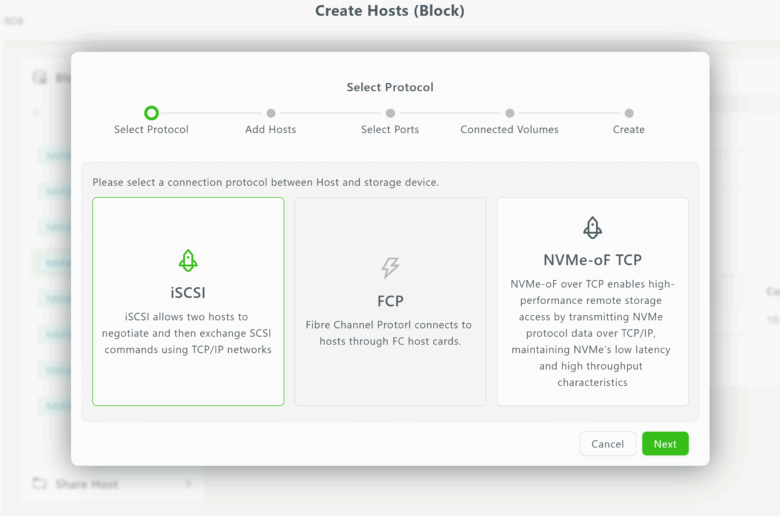Proceed with the green Next button
This screenshot has width=780, height=516.
(x=665, y=444)
